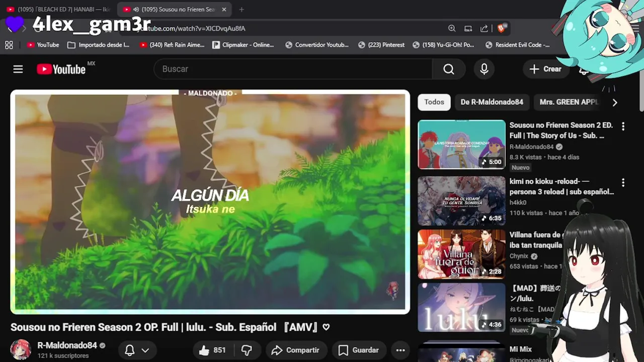Open the YouTube bookmark
Screen dimensions: 644x362
pos(43,45)
